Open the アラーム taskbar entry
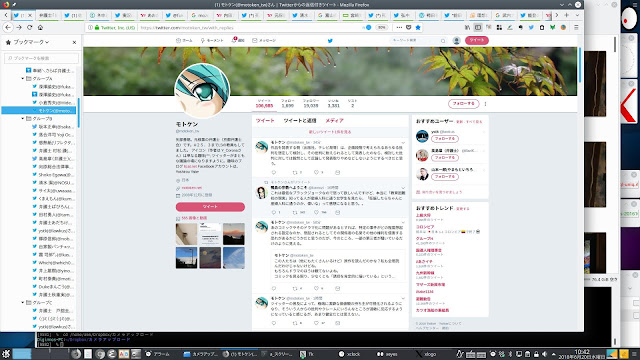640x360 pixels. click(158, 354)
